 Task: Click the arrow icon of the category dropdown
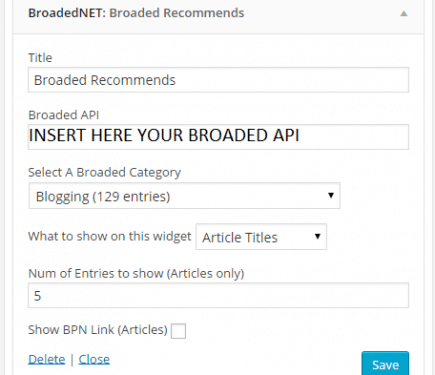331,195
